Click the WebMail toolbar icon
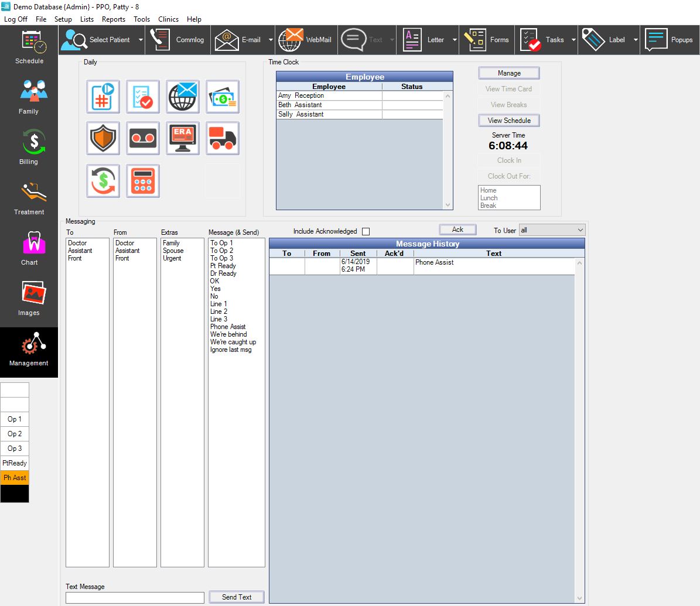Image resolution: width=700 pixels, height=606 pixels. [x=305, y=39]
